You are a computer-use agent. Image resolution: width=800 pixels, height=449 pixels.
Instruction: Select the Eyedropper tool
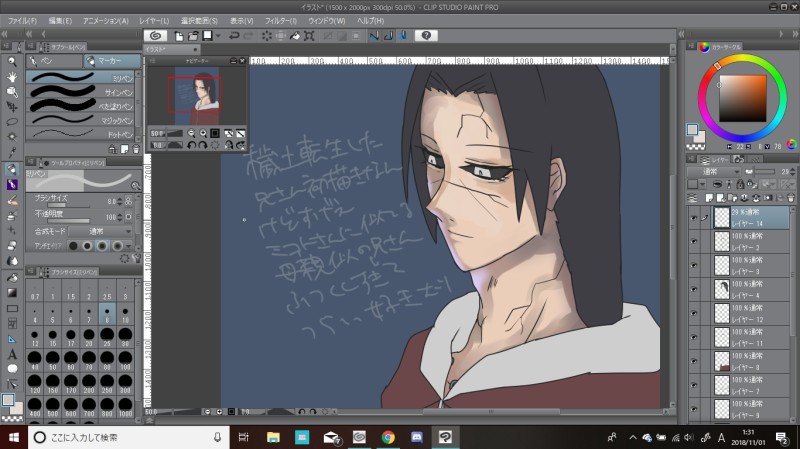click(x=12, y=152)
